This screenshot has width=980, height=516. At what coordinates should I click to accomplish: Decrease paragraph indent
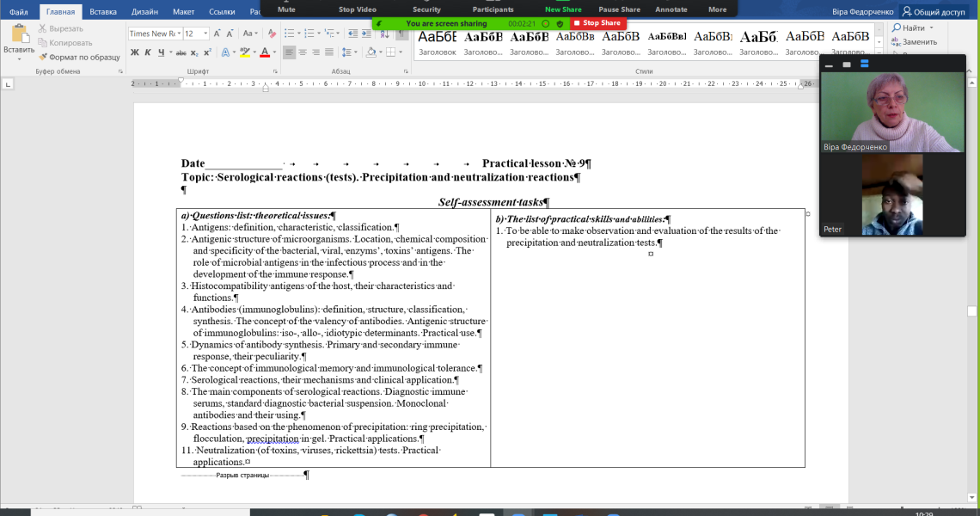tap(352, 34)
